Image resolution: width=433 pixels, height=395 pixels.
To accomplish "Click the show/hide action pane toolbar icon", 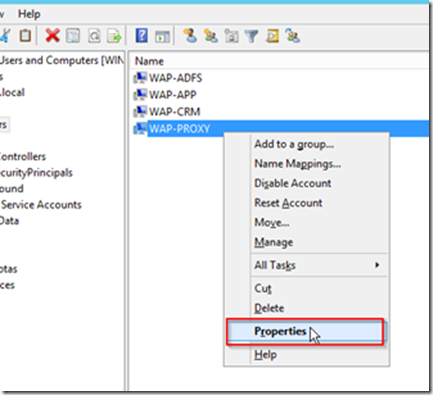I will click(x=162, y=36).
